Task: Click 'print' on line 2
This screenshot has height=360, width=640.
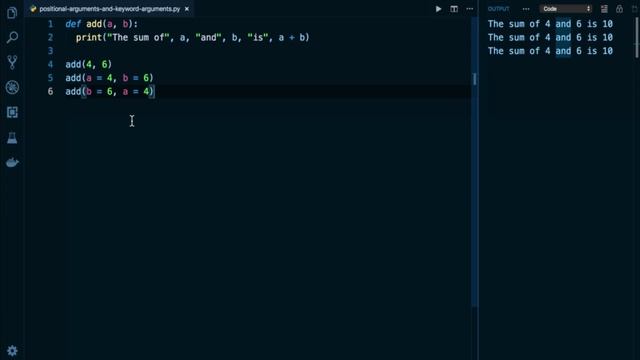Action: (89, 38)
